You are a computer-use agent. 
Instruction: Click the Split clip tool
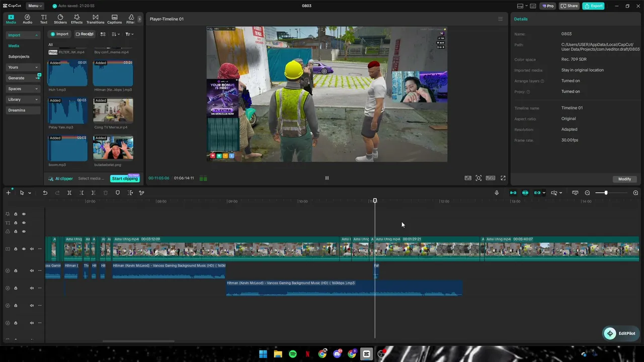[69, 193]
